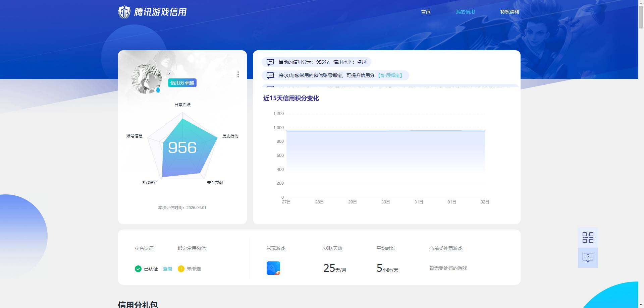The height and width of the screenshot is (308, 644).
Task: Open the 首页 navigation tab
Action: 426,12
